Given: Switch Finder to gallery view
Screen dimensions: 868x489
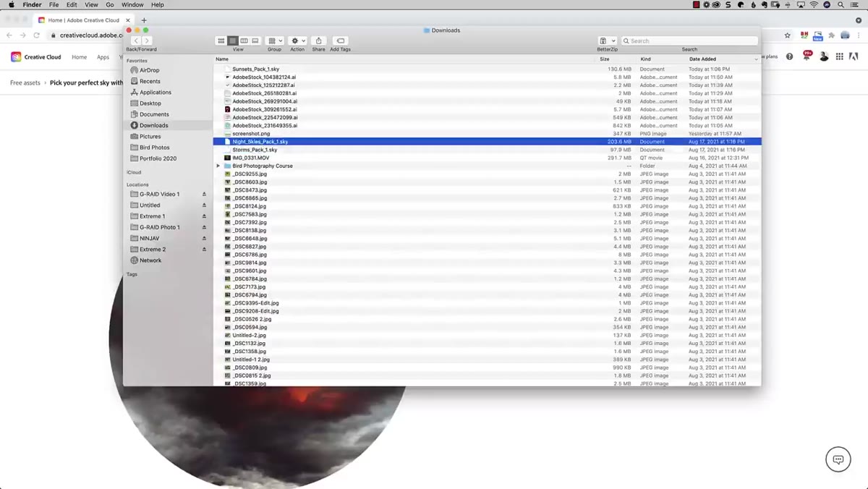Looking at the screenshot, I should (255, 41).
